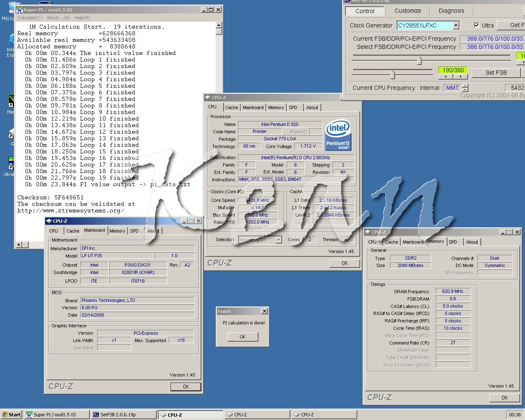This screenshot has width=525, height=420.
Task: Click the Get FSB button
Action: pos(512,25)
